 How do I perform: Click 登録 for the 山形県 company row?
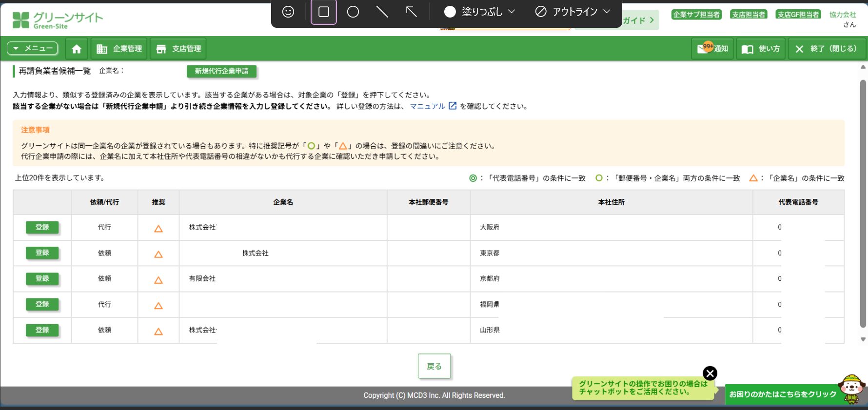[42, 330]
